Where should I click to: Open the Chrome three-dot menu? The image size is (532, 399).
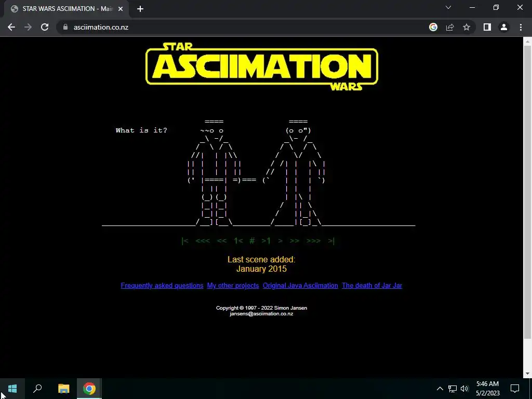[521, 27]
